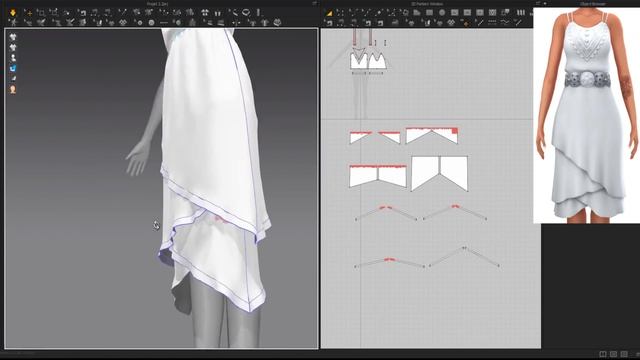Click the reference dress image thumbnail
The image size is (640, 360).
click(x=587, y=116)
